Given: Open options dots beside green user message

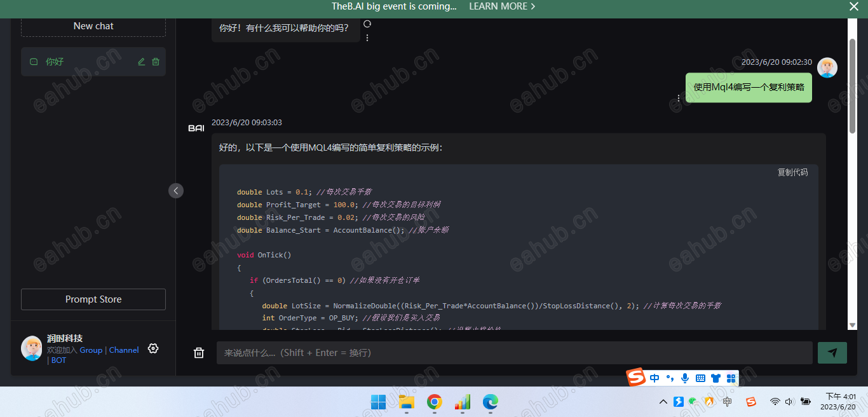Looking at the screenshot, I should point(679,98).
